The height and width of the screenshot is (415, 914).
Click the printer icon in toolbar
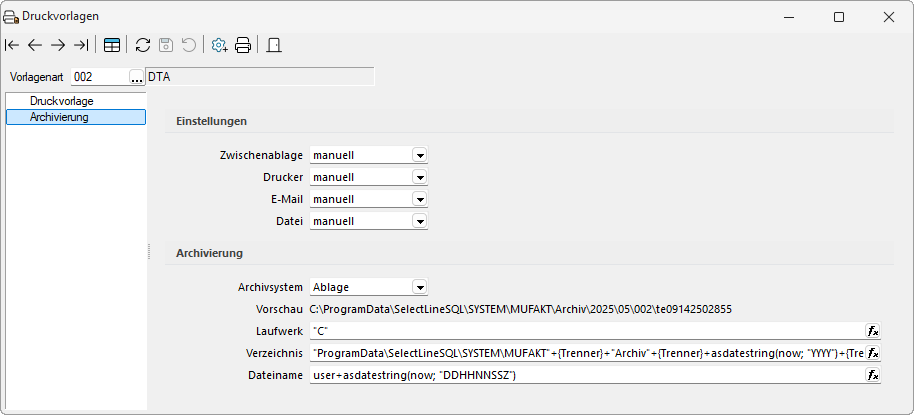tap(243, 45)
